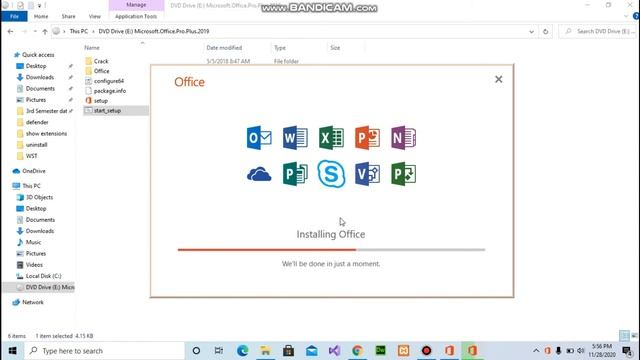640x360 pixels.
Task: Go back in File Explorer
Action: click(x=11, y=31)
